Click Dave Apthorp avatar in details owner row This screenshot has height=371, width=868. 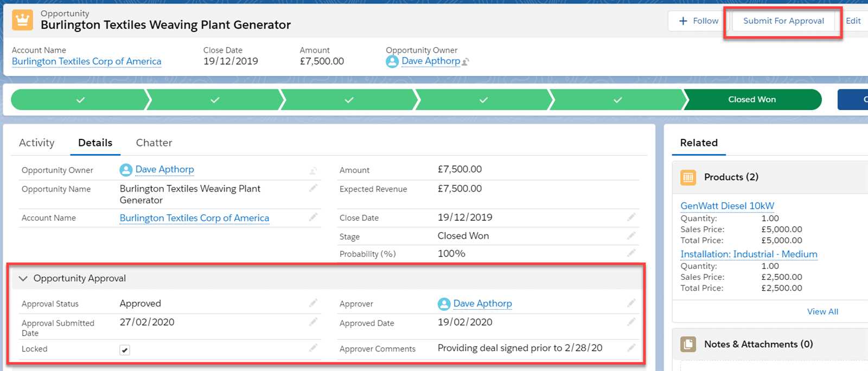click(x=126, y=170)
